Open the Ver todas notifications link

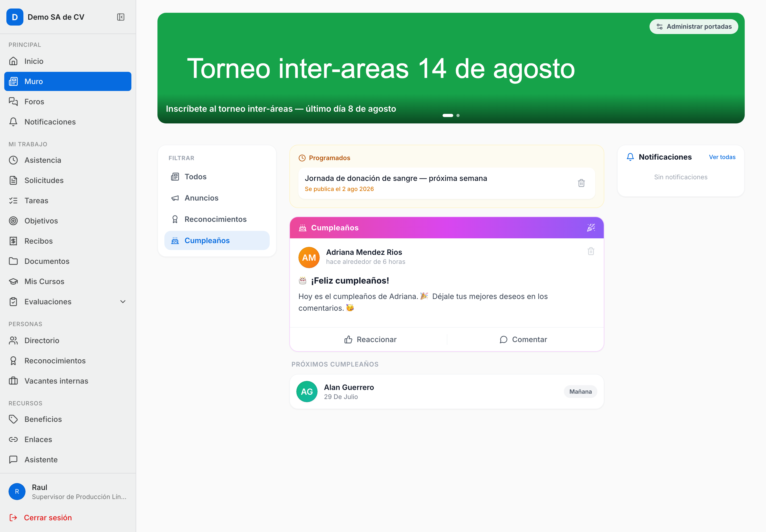(x=722, y=157)
